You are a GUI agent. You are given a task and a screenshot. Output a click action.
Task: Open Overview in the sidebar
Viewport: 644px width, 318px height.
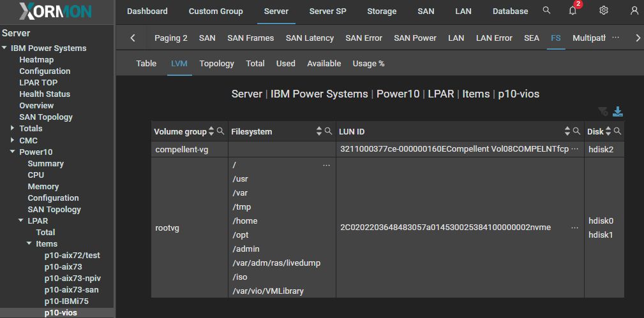tap(36, 105)
